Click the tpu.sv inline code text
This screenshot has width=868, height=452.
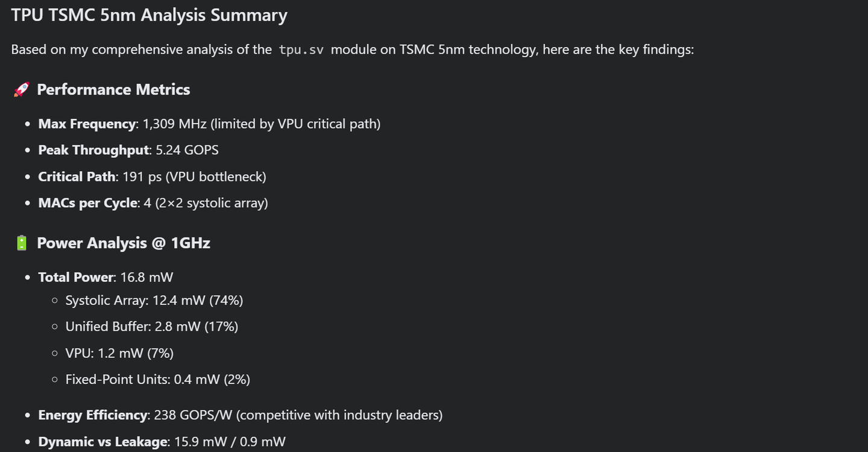coord(301,50)
